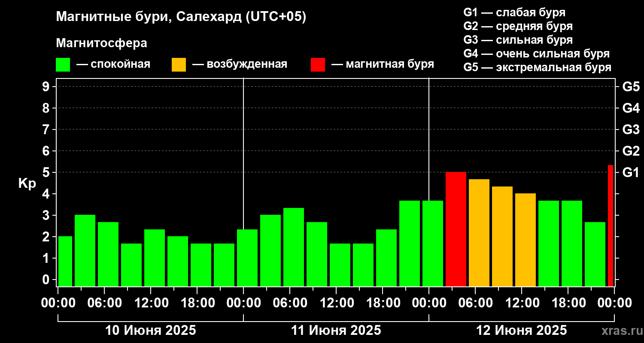This screenshot has height=343, width=644.
Task: Click the 'G4' label on the right axis
Action: point(631,108)
